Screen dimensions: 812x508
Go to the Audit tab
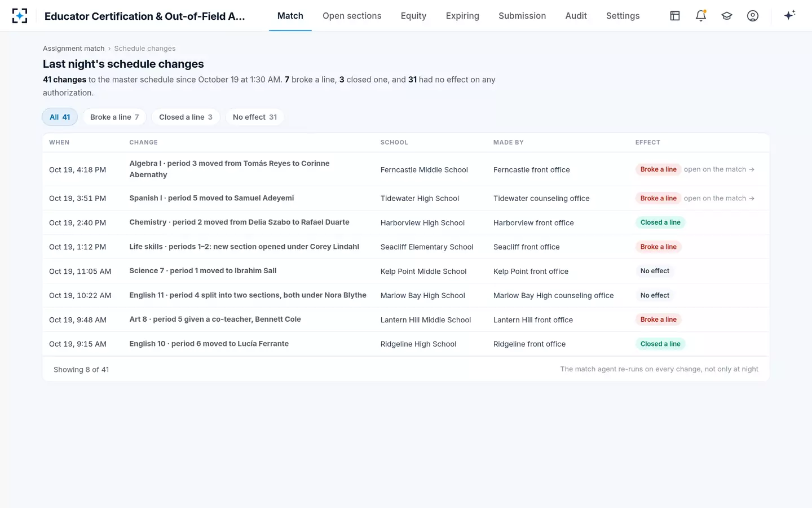(x=576, y=16)
